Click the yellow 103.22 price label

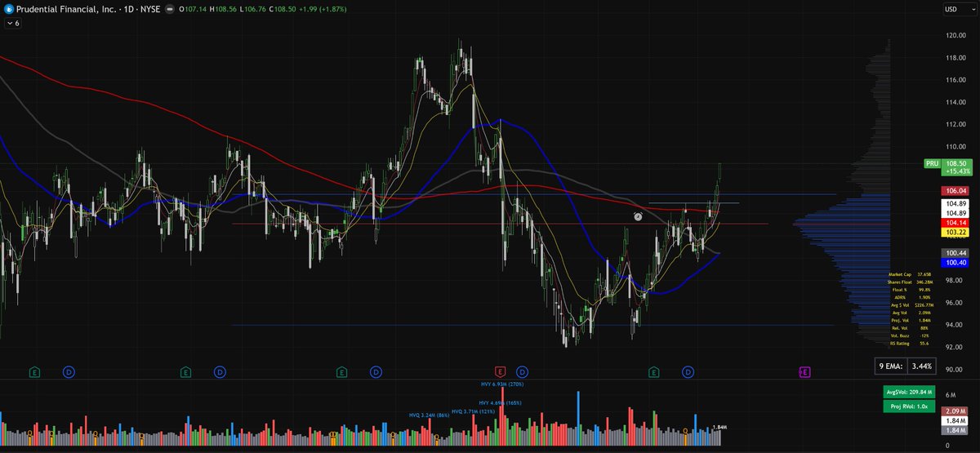click(x=955, y=233)
